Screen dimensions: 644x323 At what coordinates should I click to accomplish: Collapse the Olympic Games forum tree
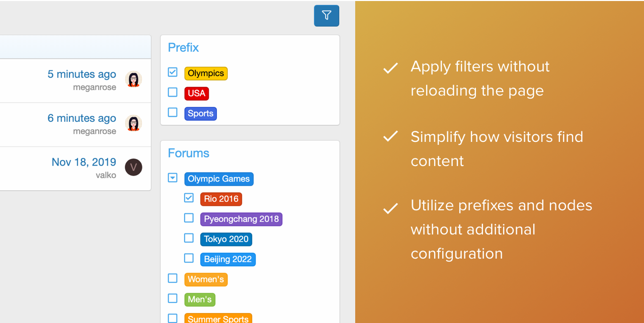[173, 178]
